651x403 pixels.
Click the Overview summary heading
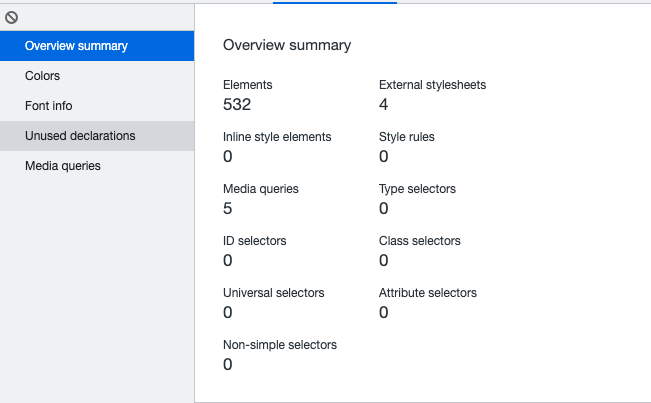coord(287,45)
